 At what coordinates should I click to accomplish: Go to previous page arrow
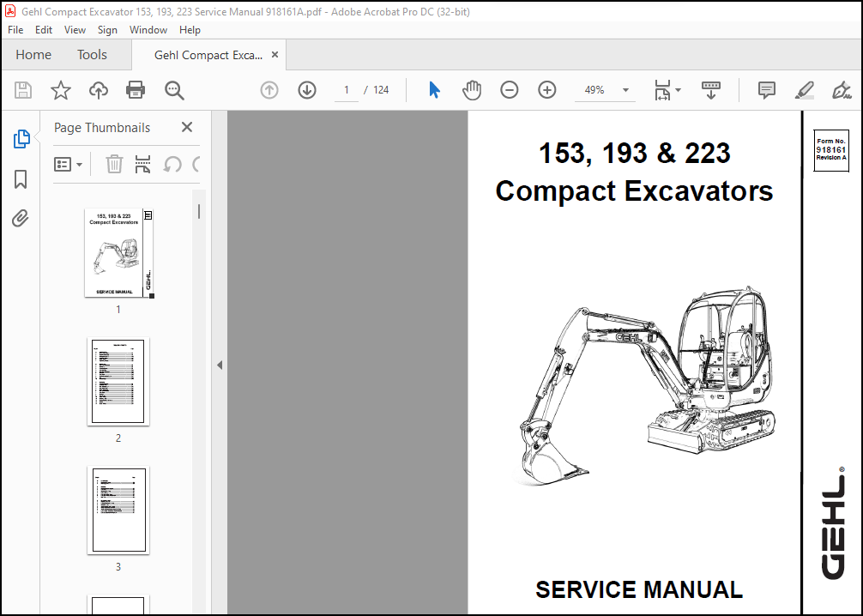pyautogui.click(x=269, y=90)
